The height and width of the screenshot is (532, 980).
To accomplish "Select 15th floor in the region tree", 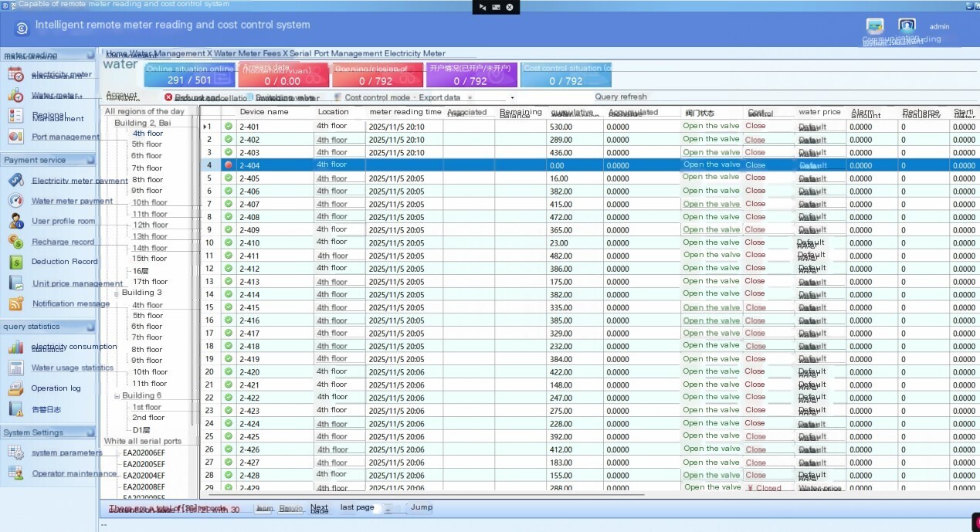I will 149,259.
